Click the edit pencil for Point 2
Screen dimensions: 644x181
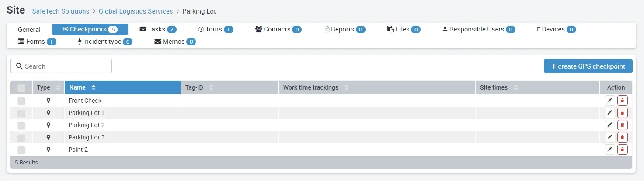tap(609, 150)
